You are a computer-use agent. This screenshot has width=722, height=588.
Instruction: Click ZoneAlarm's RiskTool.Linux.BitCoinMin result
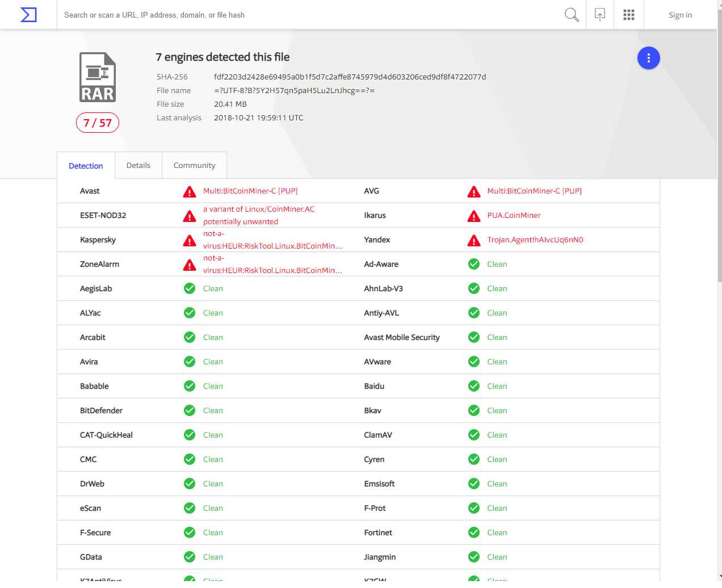(x=272, y=264)
